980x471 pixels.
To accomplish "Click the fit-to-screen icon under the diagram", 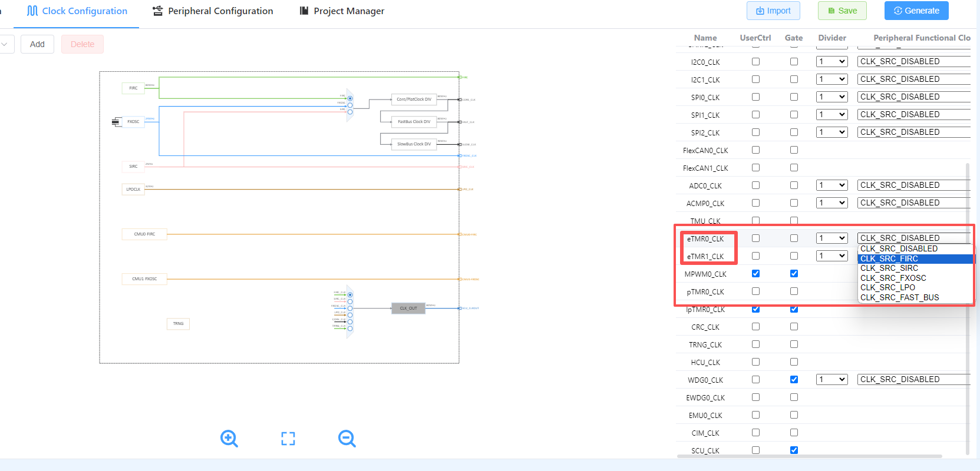I will click(288, 439).
